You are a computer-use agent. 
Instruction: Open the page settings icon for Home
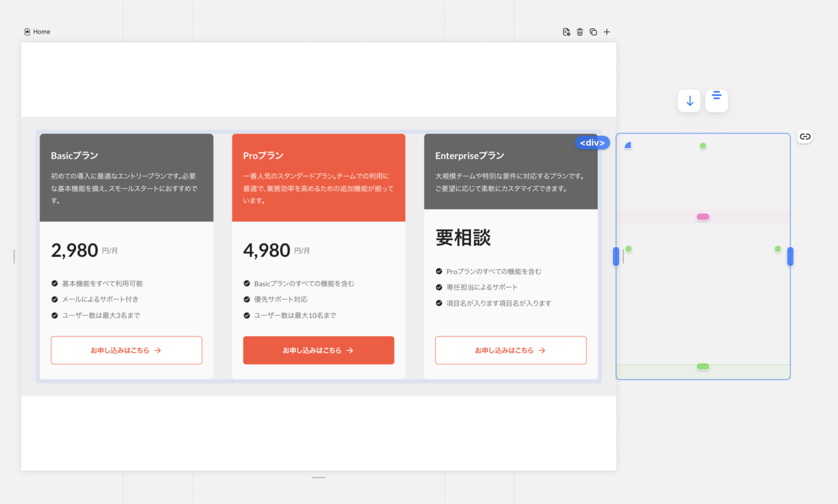point(566,32)
